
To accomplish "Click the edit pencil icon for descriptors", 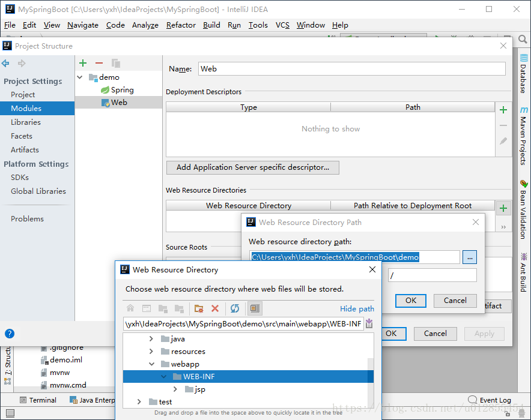I will (x=503, y=140).
